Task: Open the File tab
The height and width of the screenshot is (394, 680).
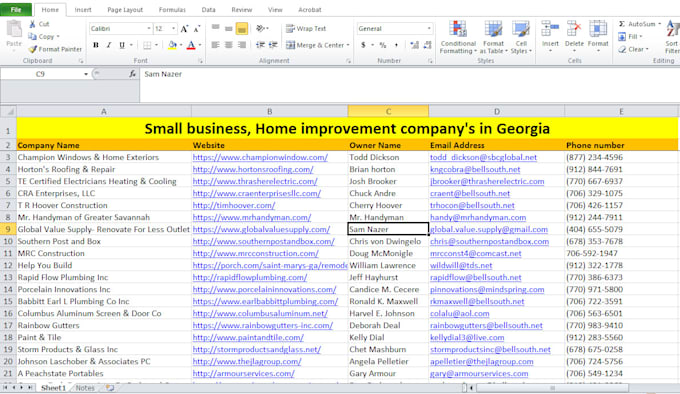Action: 16,10
